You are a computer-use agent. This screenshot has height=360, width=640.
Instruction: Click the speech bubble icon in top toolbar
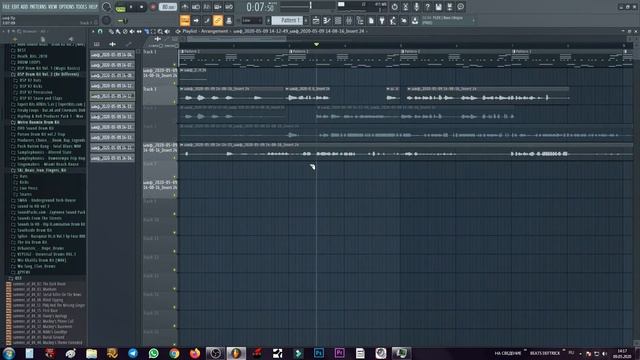pyautogui.click(x=460, y=7)
